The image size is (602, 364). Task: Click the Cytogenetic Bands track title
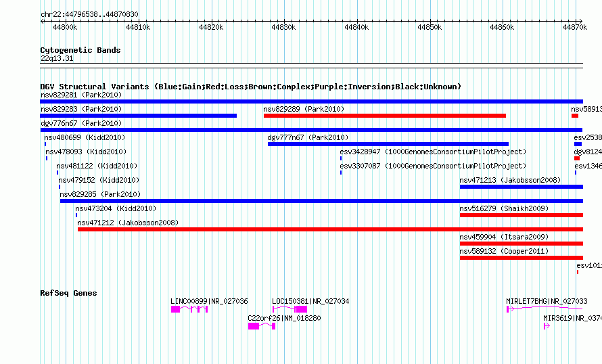(x=80, y=50)
